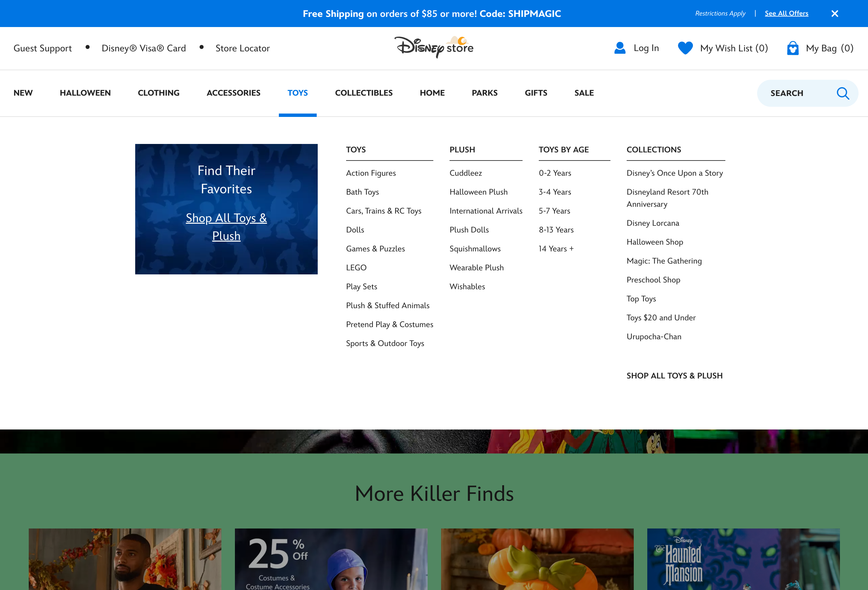Open My Bag shopping bag icon
Screen dimensions: 868x590
click(x=793, y=48)
